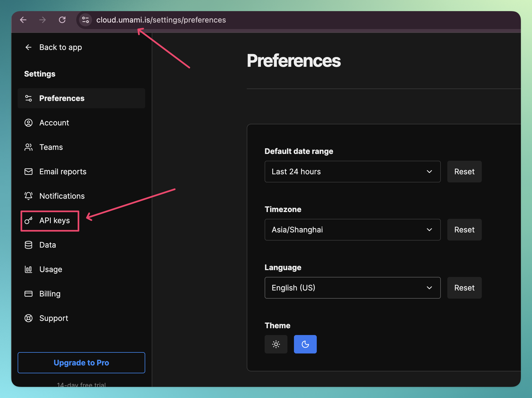Viewport: 532px width, 398px height.
Task: Click the Notifications bell icon
Action: 28,196
